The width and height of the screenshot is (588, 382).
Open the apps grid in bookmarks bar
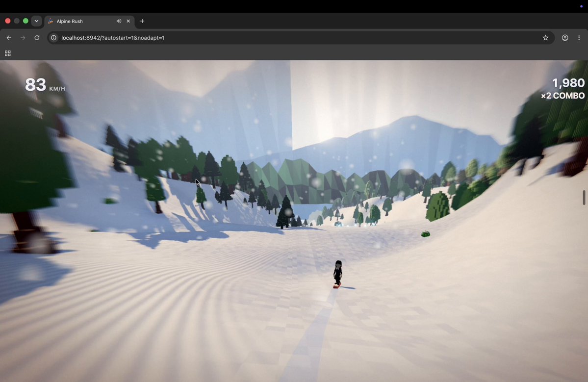(7, 53)
